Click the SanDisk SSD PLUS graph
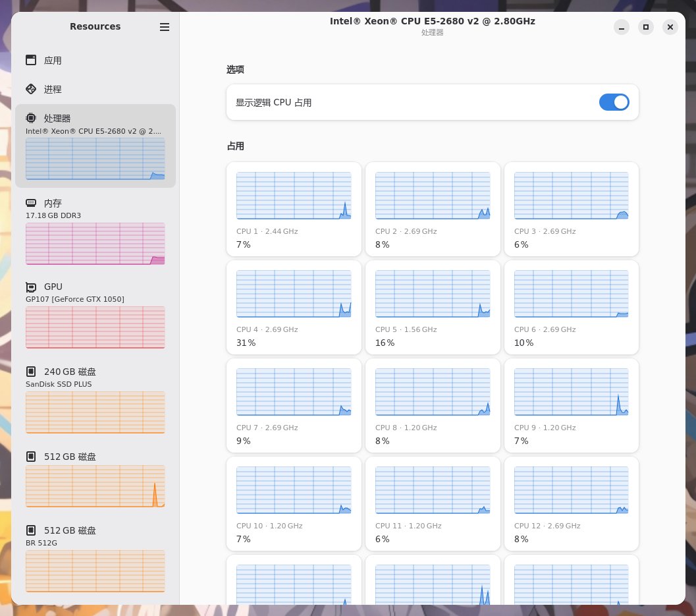 (95, 412)
